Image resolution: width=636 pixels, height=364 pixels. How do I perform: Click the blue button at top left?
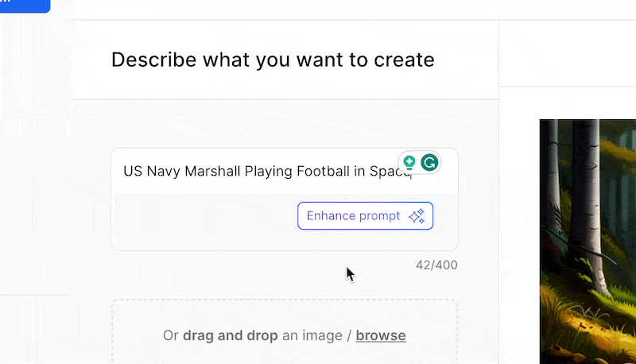tap(24, 6)
